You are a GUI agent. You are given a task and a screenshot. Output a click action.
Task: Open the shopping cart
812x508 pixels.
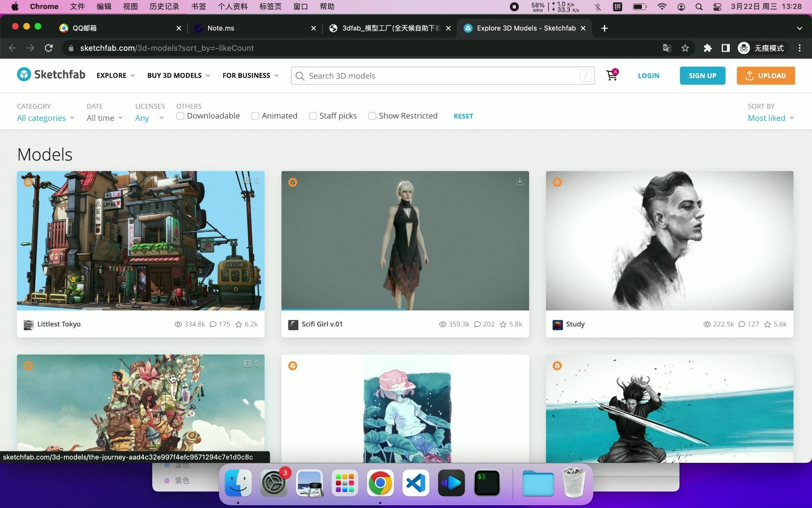click(x=611, y=75)
